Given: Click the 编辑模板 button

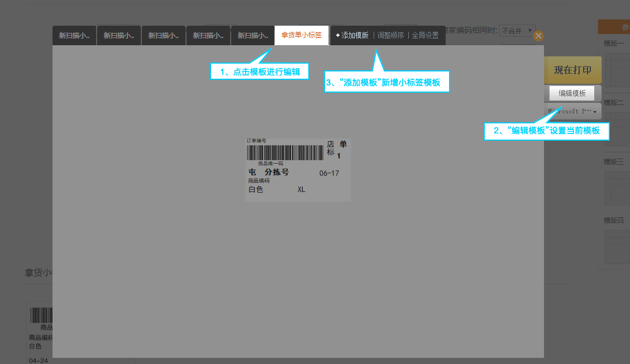Looking at the screenshot, I should pyautogui.click(x=572, y=93).
